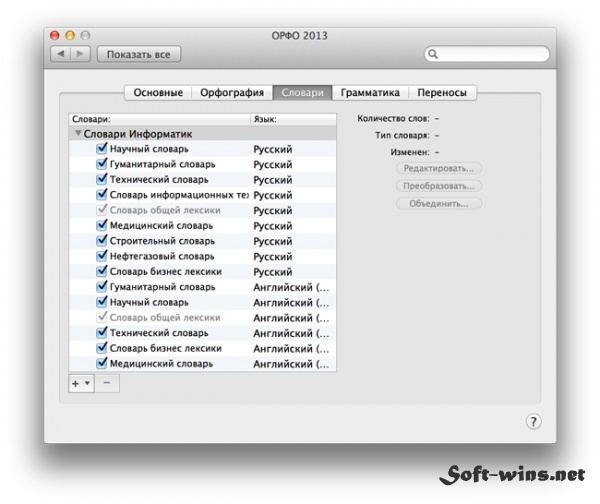Click the Редактировать... button
This screenshot has width=600, height=504.
point(439,168)
